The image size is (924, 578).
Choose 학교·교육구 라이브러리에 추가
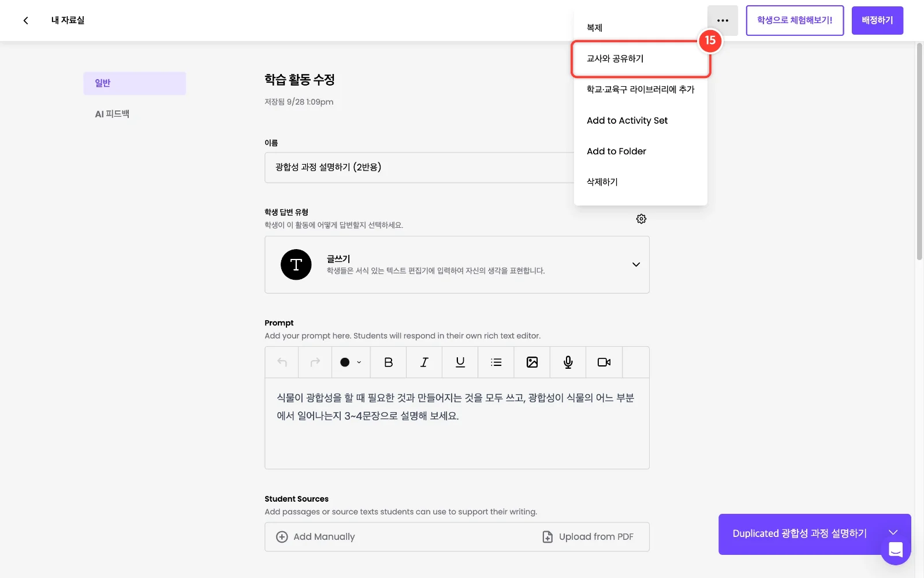pyautogui.click(x=640, y=90)
